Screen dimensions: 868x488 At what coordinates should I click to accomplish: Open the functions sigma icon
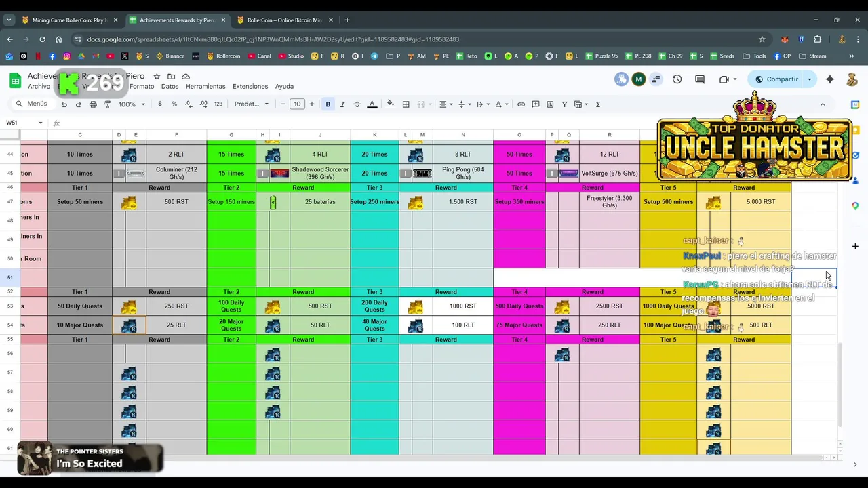(597, 104)
